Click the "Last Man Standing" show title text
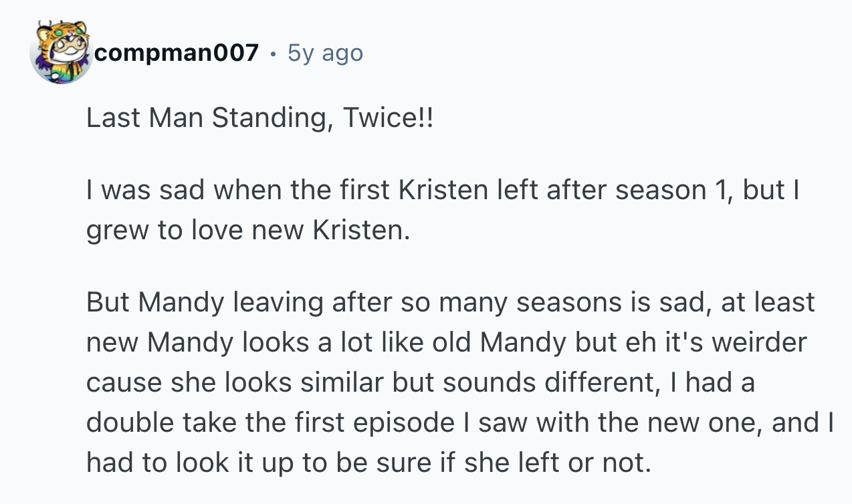 coord(209,118)
